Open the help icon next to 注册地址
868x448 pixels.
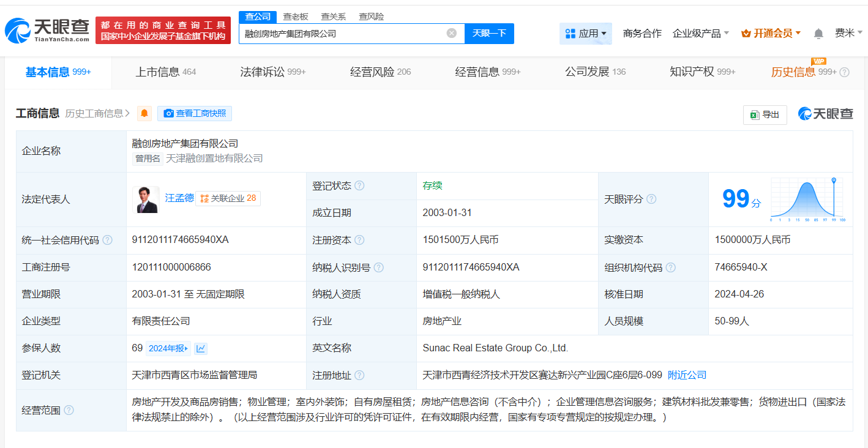pos(359,375)
